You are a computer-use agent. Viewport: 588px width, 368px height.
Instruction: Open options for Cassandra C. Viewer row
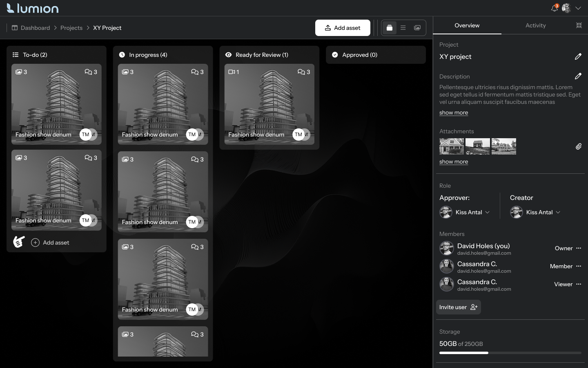pos(579,284)
